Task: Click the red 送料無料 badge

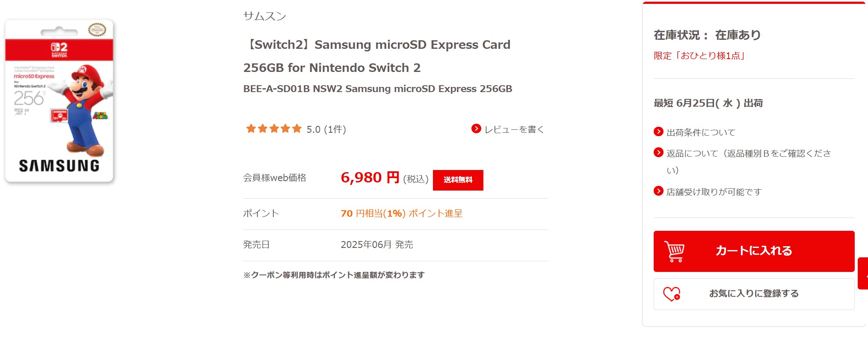Action: (x=458, y=180)
